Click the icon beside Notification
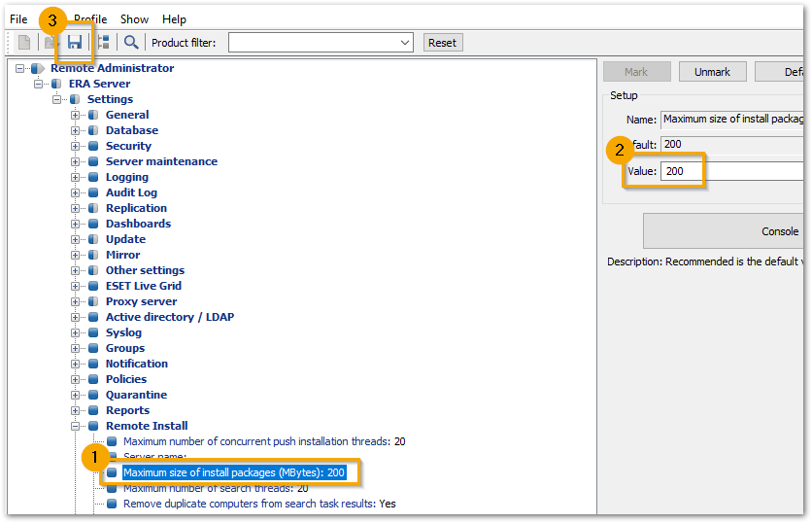This screenshot has width=812, height=523. click(x=94, y=364)
